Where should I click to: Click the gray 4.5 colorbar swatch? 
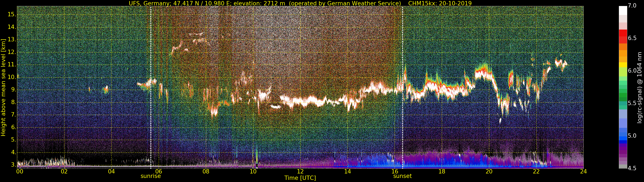pyautogui.click(x=623, y=167)
